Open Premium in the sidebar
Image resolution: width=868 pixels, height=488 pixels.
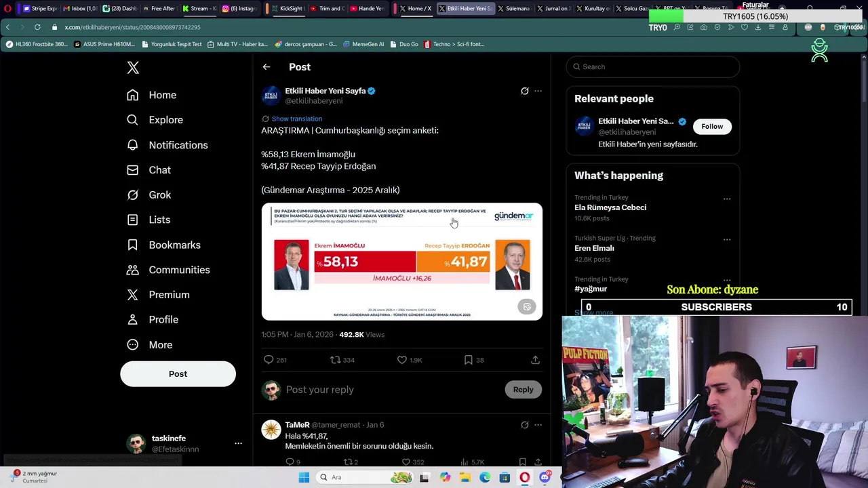pos(158,295)
